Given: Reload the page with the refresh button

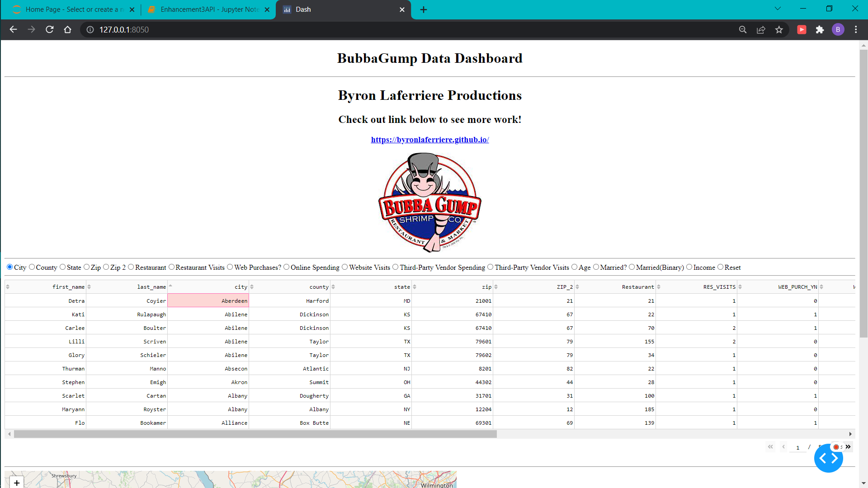Looking at the screenshot, I should [50, 30].
